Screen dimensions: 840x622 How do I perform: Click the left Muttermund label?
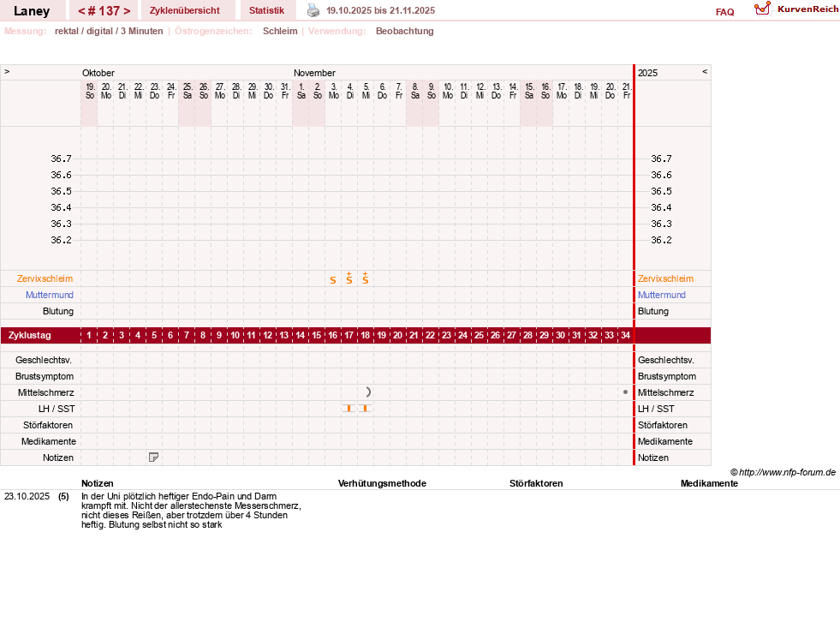pyautogui.click(x=50, y=295)
